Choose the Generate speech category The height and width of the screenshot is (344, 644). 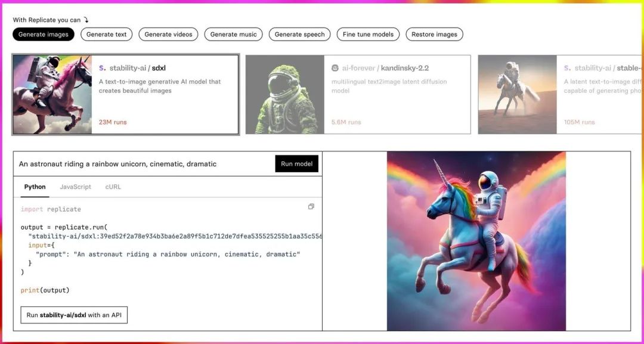coord(300,35)
